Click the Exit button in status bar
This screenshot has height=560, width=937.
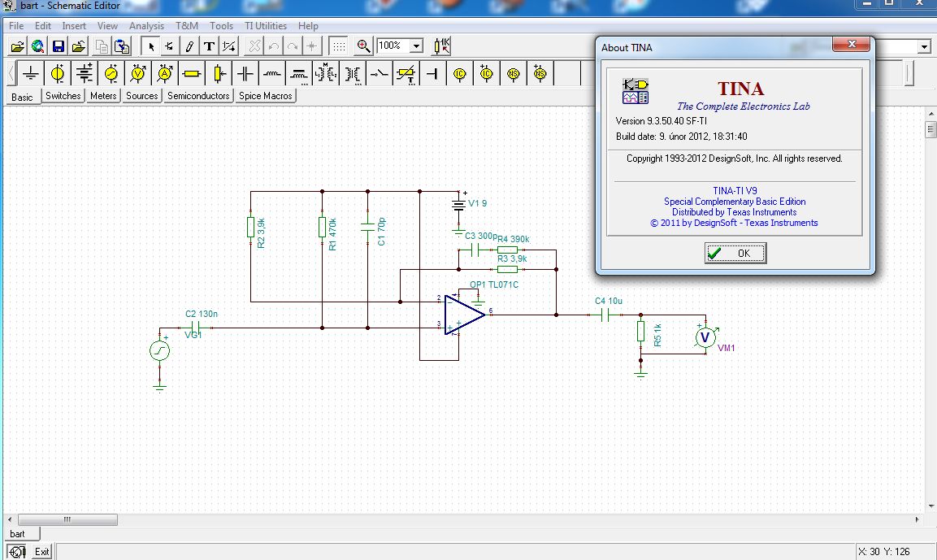(x=41, y=552)
